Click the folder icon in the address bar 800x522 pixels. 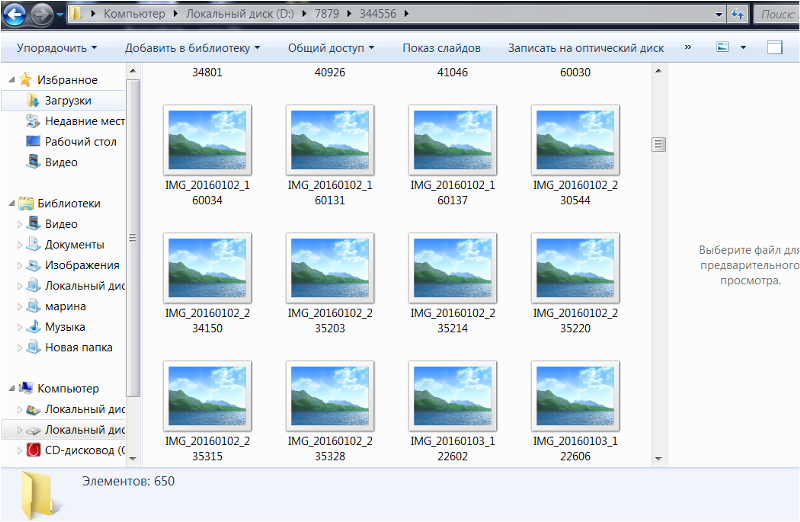click(x=76, y=14)
